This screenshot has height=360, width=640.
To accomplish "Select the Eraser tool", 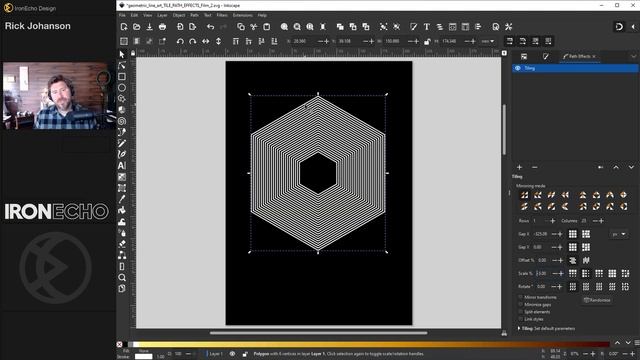I will (122, 244).
